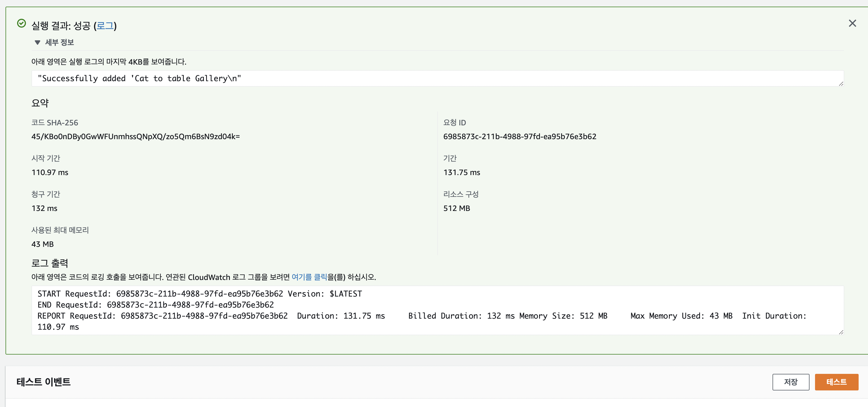
Task: Click the 테스트 이벤트 section title
Action: pos(44,382)
